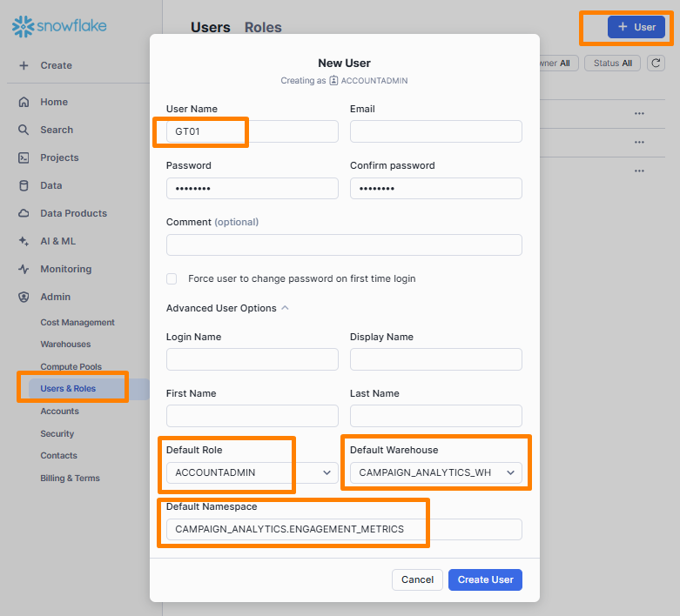680x616 pixels.
Task: Click the Comment field
Action: pyautogui.click(x=344, y=245)
